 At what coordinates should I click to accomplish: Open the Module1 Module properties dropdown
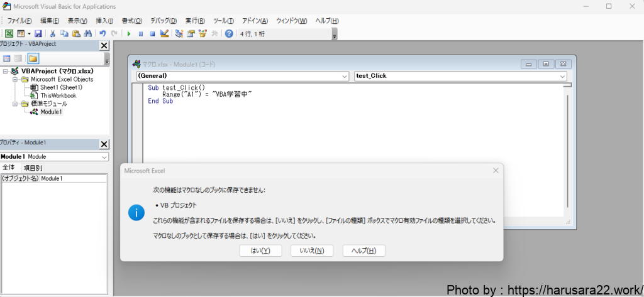click(x=104, y=156)
